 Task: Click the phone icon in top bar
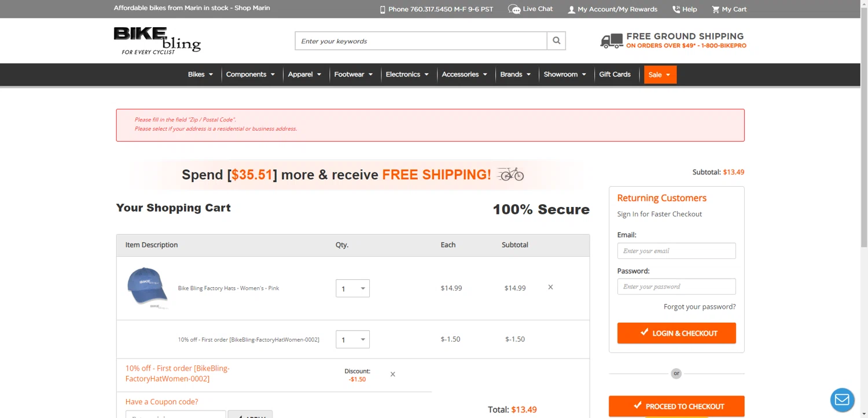(382, 9)
